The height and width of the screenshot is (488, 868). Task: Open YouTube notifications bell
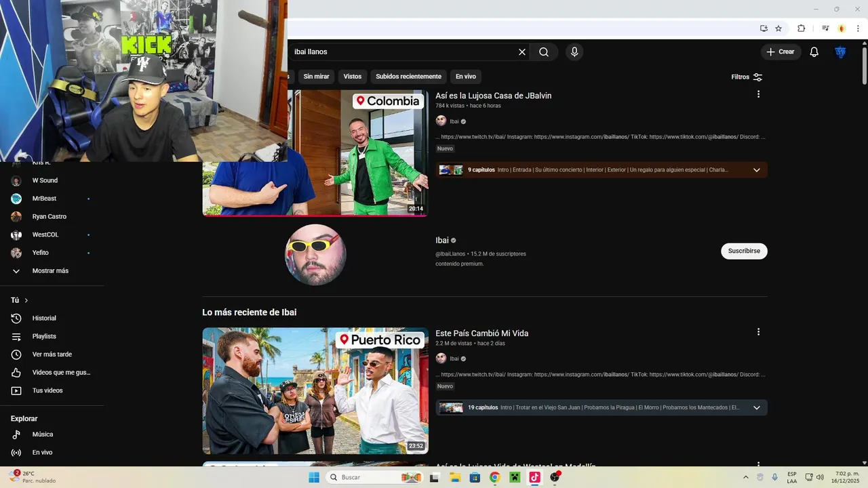(x=814, y=52)
